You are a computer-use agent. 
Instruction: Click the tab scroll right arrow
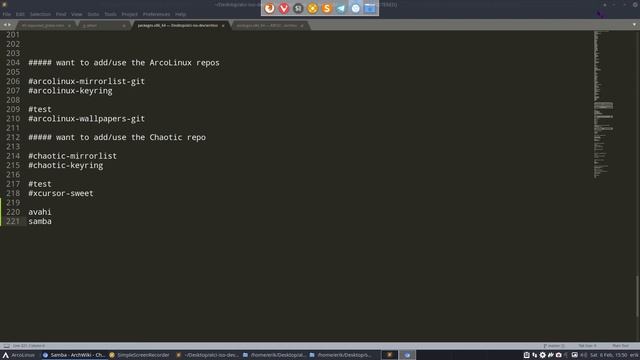point(9,25)
